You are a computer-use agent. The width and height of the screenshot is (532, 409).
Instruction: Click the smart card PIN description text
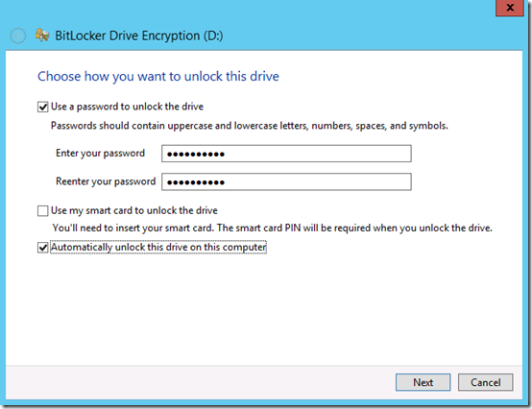pos(272,228)
